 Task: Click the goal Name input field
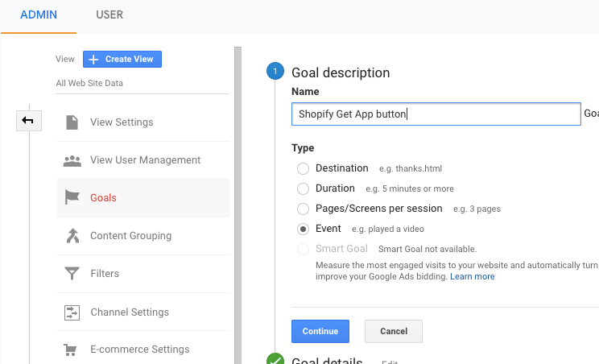tap(436, 114)
